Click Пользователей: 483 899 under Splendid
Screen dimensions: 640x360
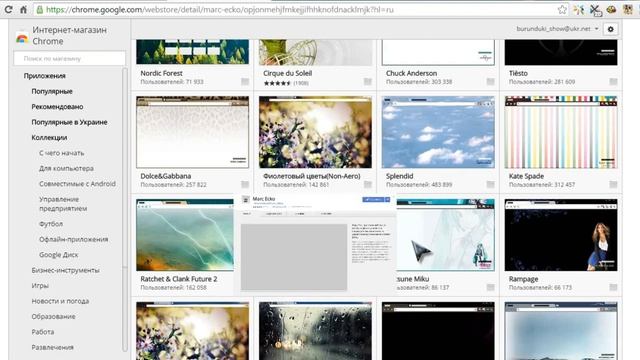click(x=419, y=184)
